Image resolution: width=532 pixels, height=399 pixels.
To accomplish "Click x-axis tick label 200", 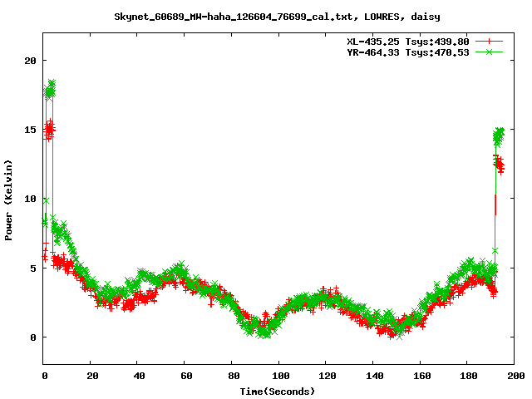I will point(515,376).
